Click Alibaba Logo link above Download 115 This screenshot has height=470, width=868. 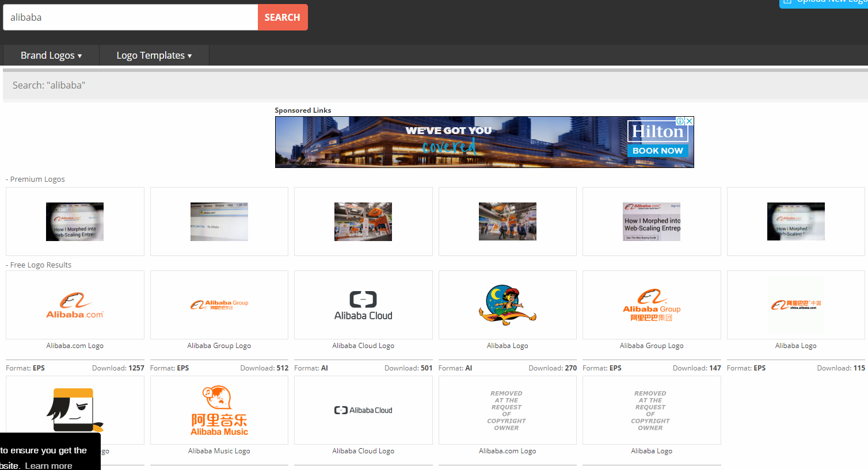tap(796, 346)
